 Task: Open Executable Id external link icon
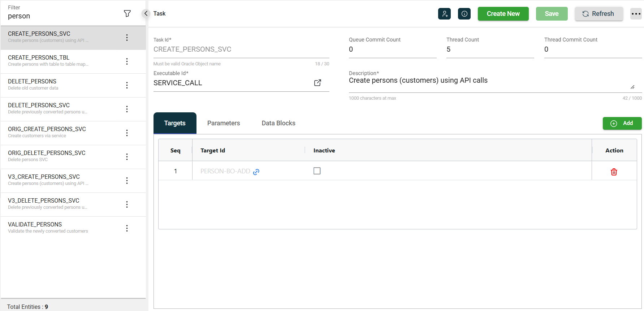317,83
